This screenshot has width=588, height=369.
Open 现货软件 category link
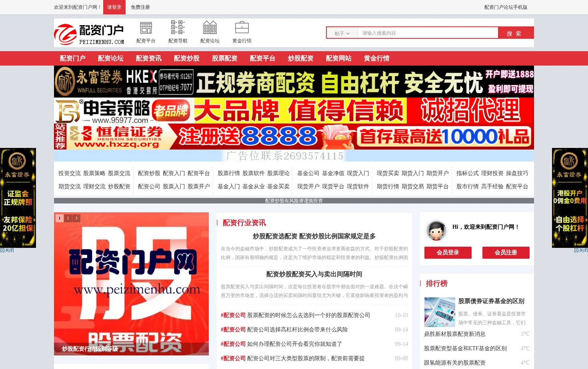358,187
